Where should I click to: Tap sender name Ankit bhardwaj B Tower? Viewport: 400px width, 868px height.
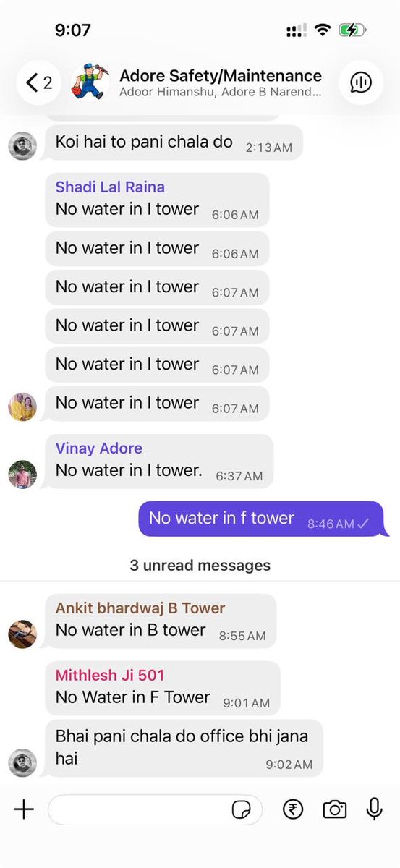[x=140, y=608]
